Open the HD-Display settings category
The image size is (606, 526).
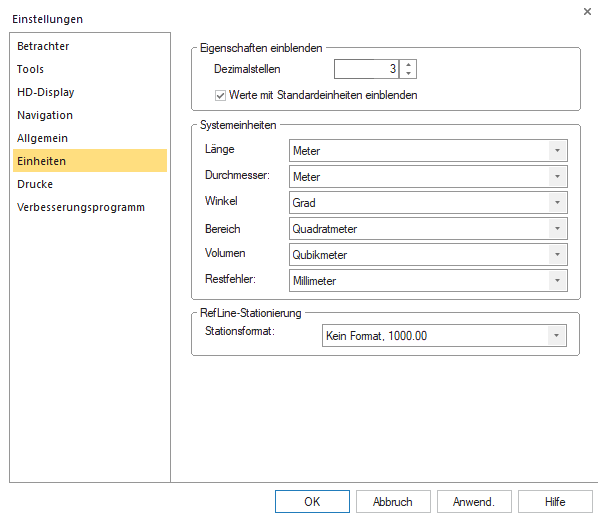coord(46,92)
